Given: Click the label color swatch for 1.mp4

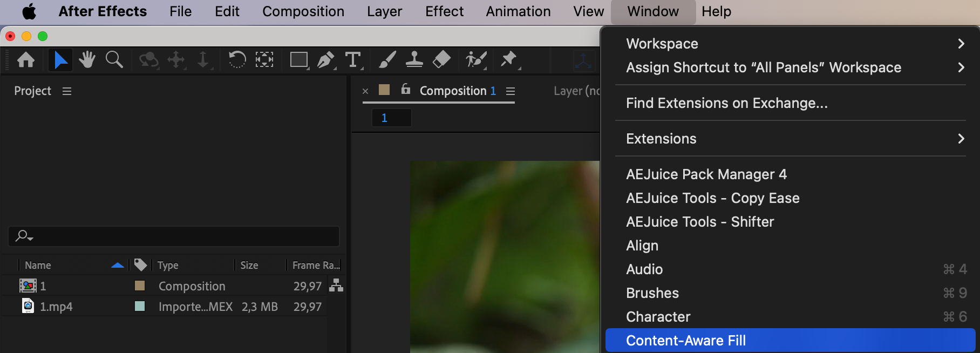Looking at the screenshot, I should tap(140, 307).
